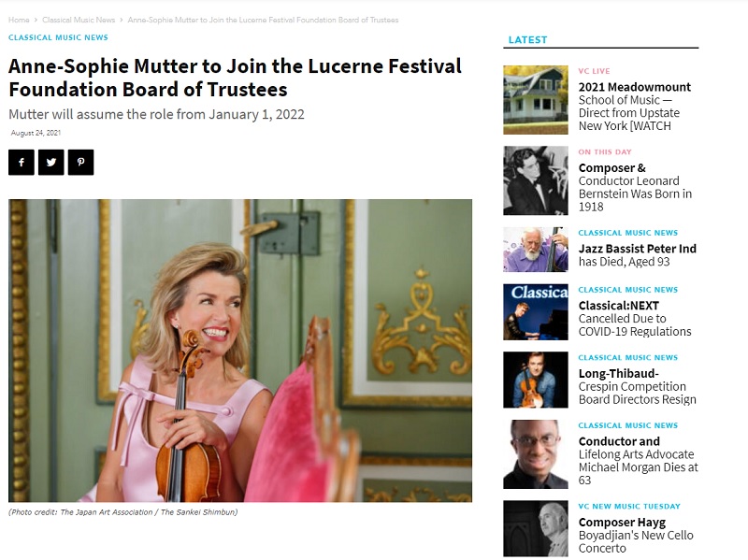View the main Anne-Sophie Mutter photo

coord(240,351)
